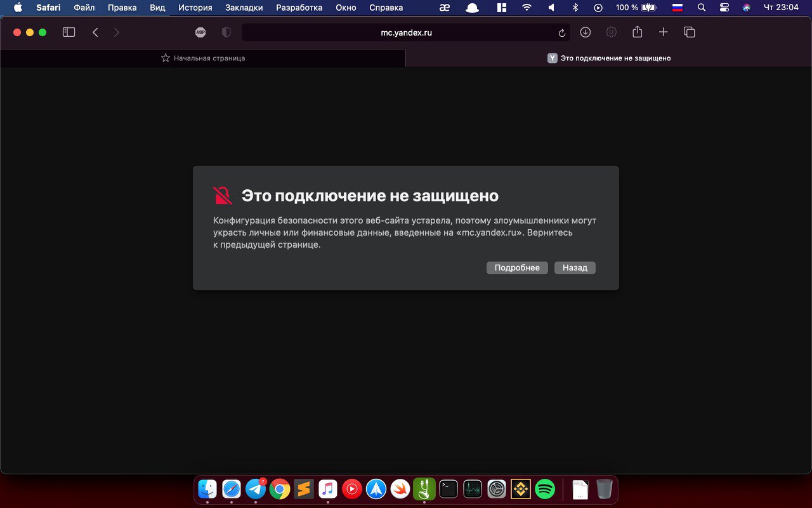Open Telegram with 7 unread badge
812x508 pixels.
(x=256, y=489)
